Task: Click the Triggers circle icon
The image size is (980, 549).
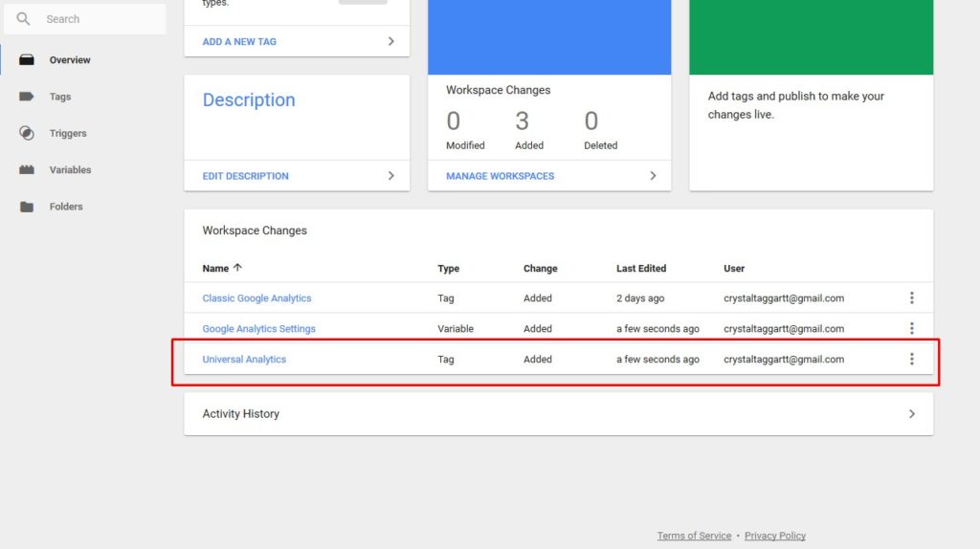Action: [26, 133]
